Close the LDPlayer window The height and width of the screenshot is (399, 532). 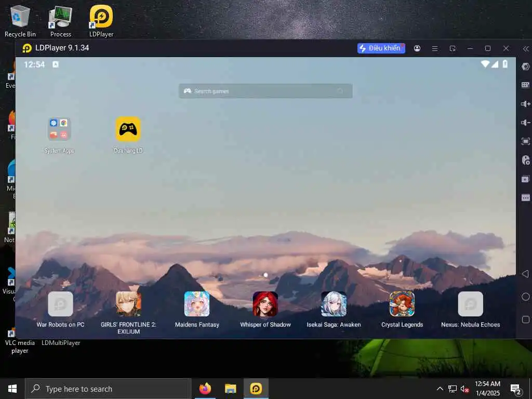(x=506, y=48)
